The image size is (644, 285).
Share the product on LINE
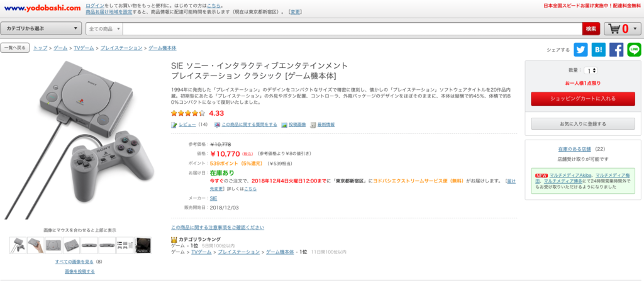tap(634, 50)
